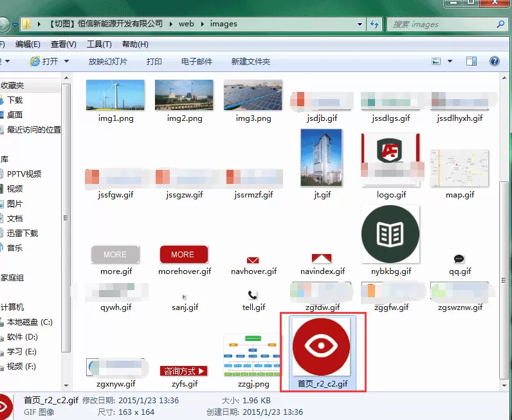Screen dimensions: 512x420
Task: Expand the 打开 dropdown arrow
Action: click(x=66, y=61)
